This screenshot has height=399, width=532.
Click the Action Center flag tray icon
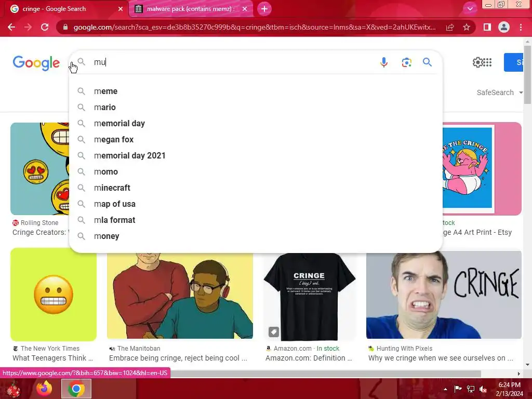[458, 389]
